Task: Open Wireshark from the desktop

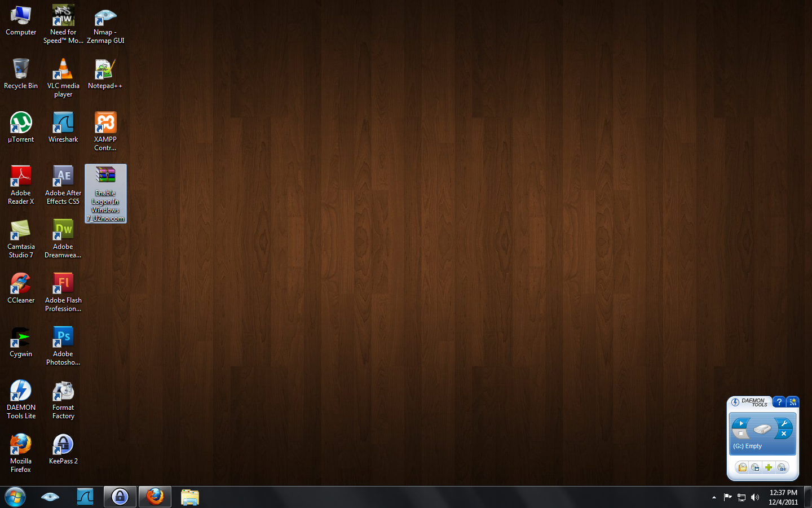Action: [63, 124]
